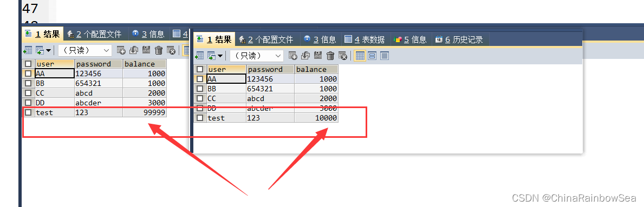644x207 pixels.
Task: Insert new row in right results window
Action: (x=293, y=55)
